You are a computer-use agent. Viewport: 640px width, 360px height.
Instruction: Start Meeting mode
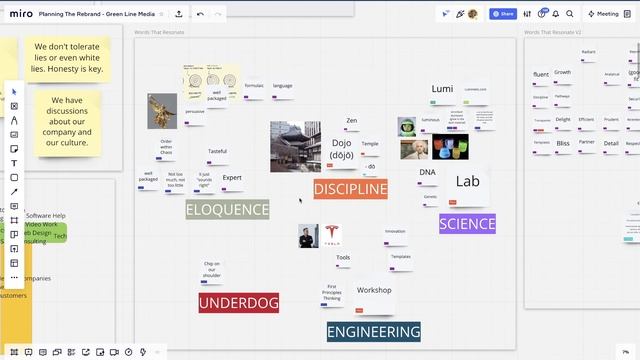603,14
